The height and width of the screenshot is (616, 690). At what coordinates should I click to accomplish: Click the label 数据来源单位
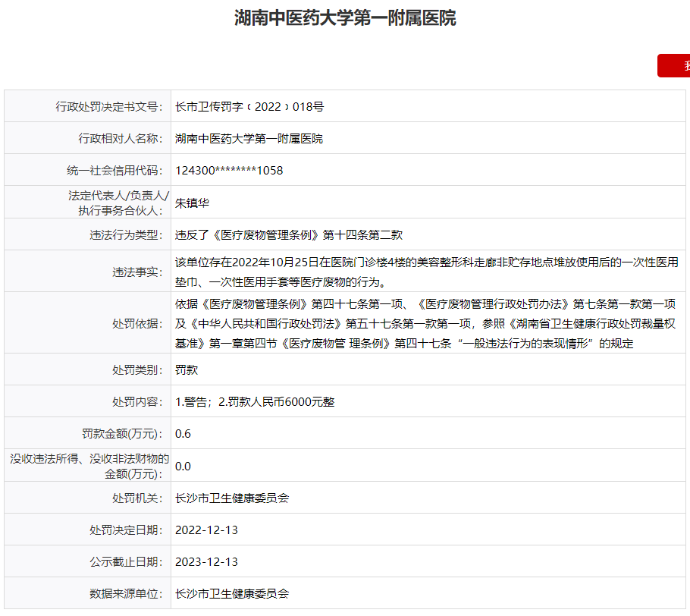coord(126,593)
